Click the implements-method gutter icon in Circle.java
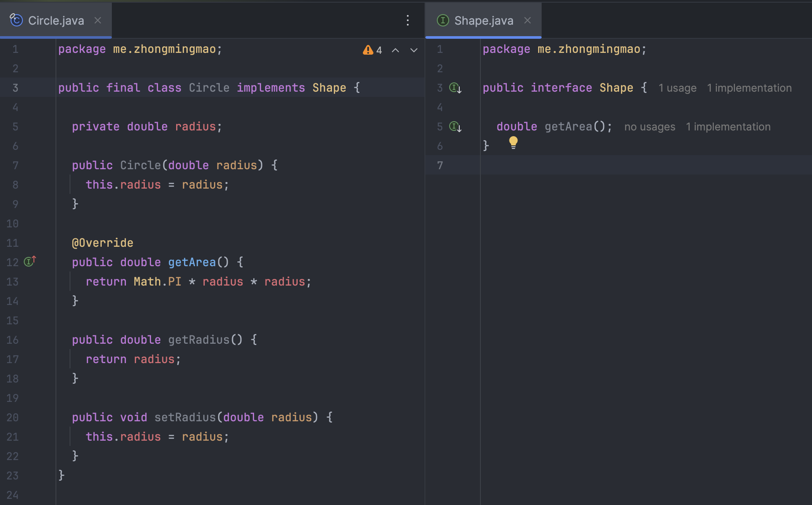Image resolution: width=812 pixels, height=505 pixels. tap(30, 262)
